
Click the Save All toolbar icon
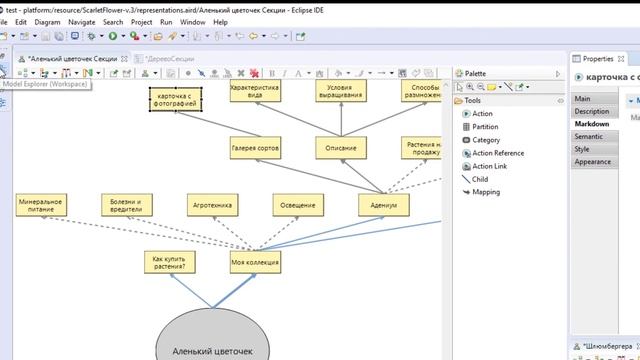click(59, 36)
